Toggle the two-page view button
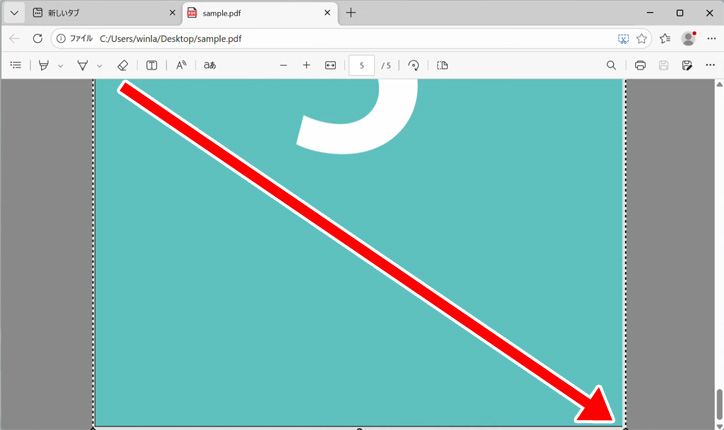 (x=442, y=65)
